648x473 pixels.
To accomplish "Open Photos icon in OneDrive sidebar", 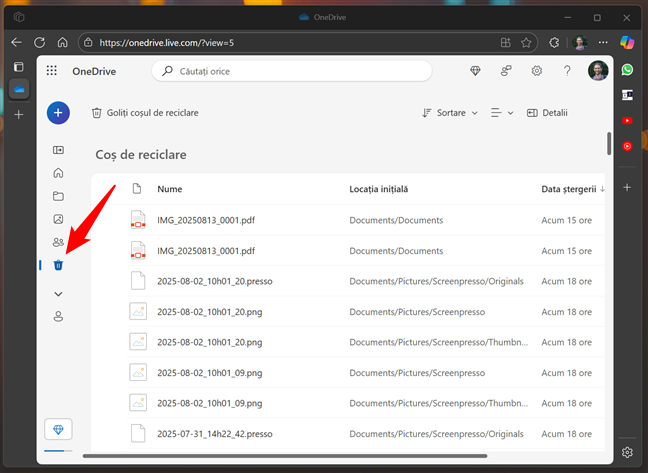I will point(58,219).
